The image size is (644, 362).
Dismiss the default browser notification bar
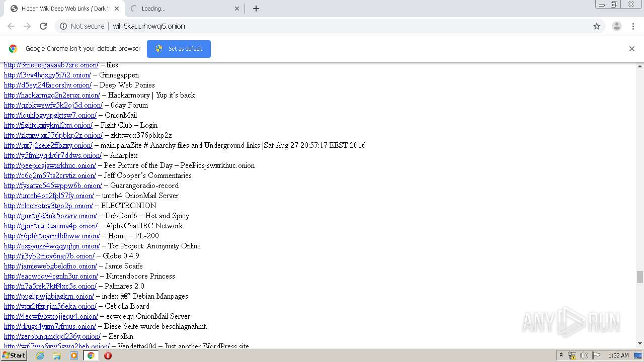tap(632, 49)
